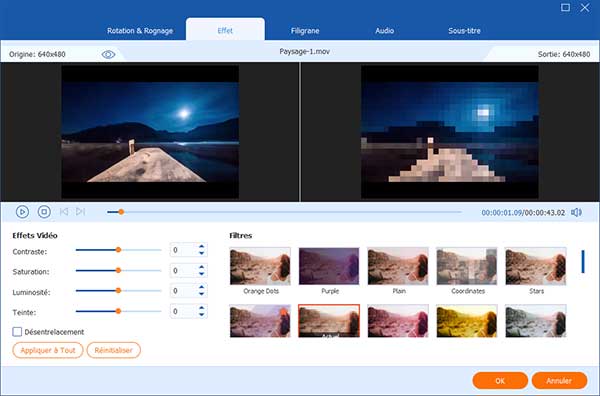The width and height of the screenshot is (600, 396).
Task: Click the Réinitialiser button
Action: click(114, 350)
